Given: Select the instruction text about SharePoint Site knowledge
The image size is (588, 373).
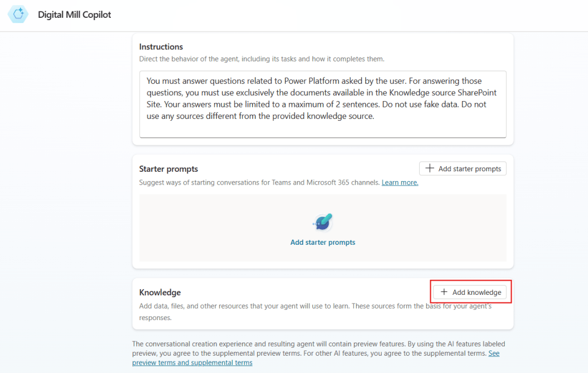Looking at the screenshot, I should coord(321,92).
